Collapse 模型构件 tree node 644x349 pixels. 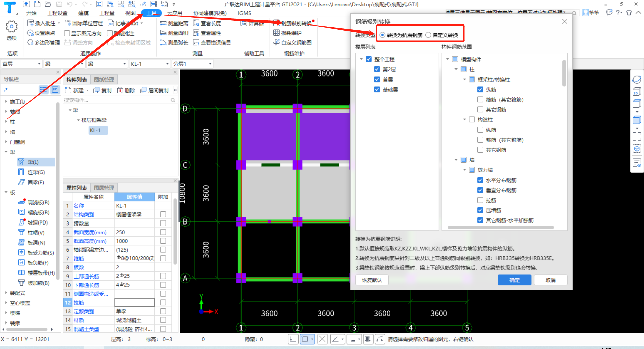tap(447, 59)
